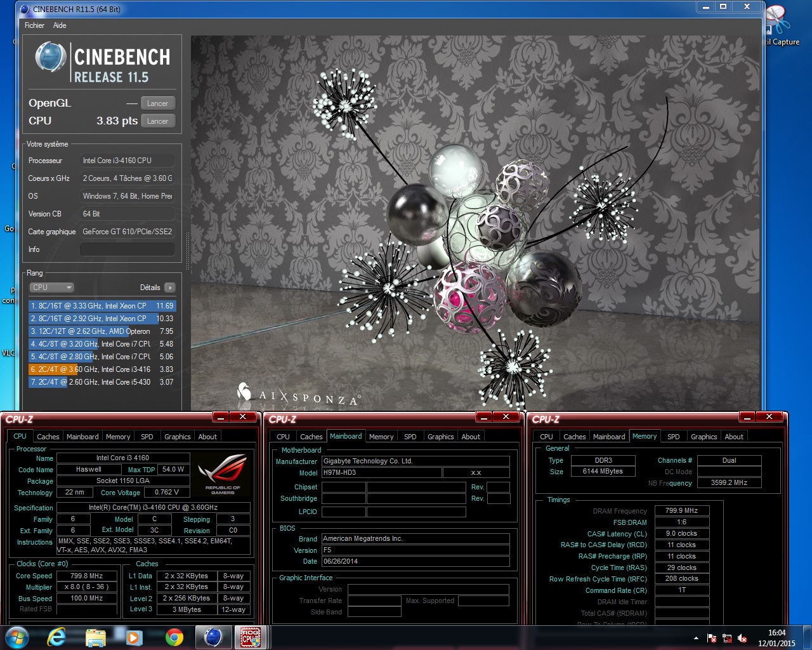812x650 pixels.
Task: Select ranking row 2C/4T i5-430
Action: point(101,382)
